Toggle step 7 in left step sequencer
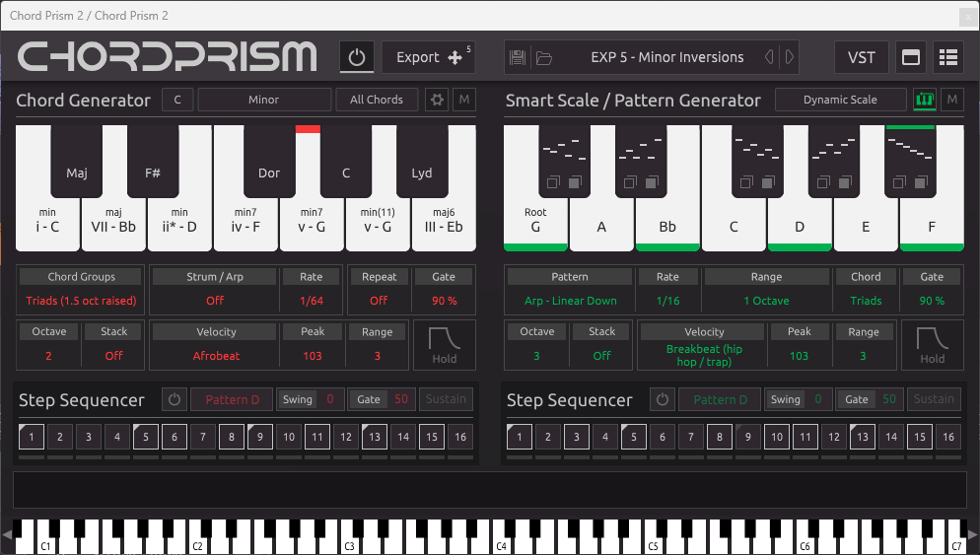 (x=203, y=436)
